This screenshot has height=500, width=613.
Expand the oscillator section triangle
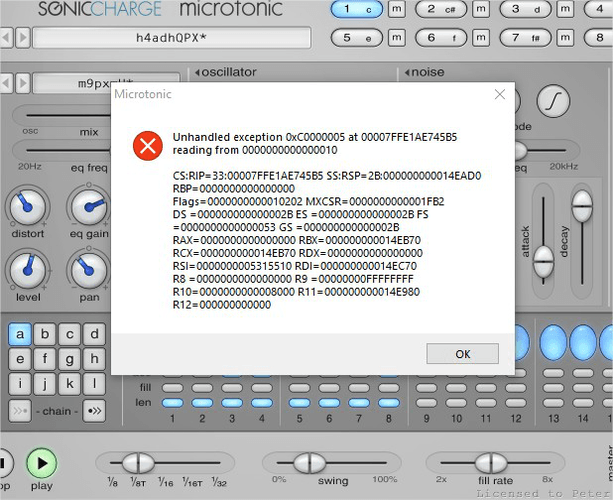point(197,72)
